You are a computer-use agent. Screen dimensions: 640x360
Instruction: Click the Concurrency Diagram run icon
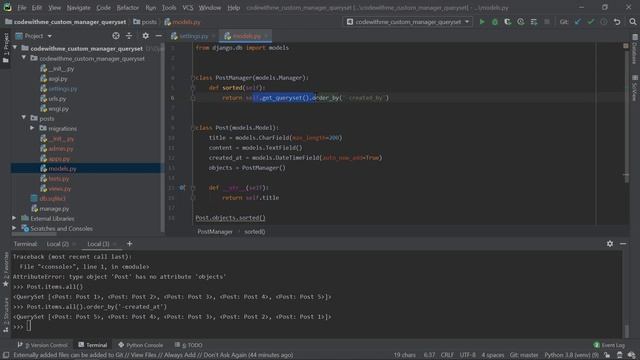tap(533, 22)
